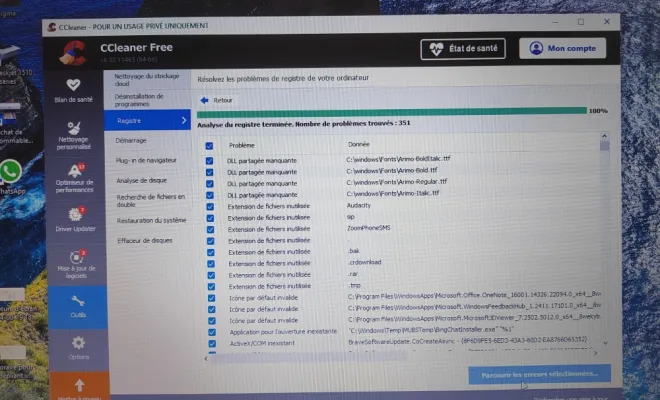660x400 pixels.
Task: Select the Arimo-Italic.ttf data cell
Action: pyautogui.click(x=393, y=193)
